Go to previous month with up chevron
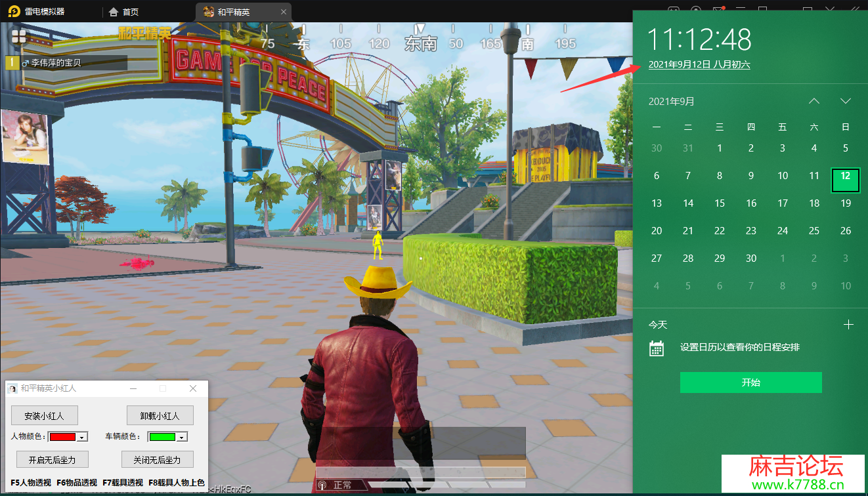 coord(814,101)
